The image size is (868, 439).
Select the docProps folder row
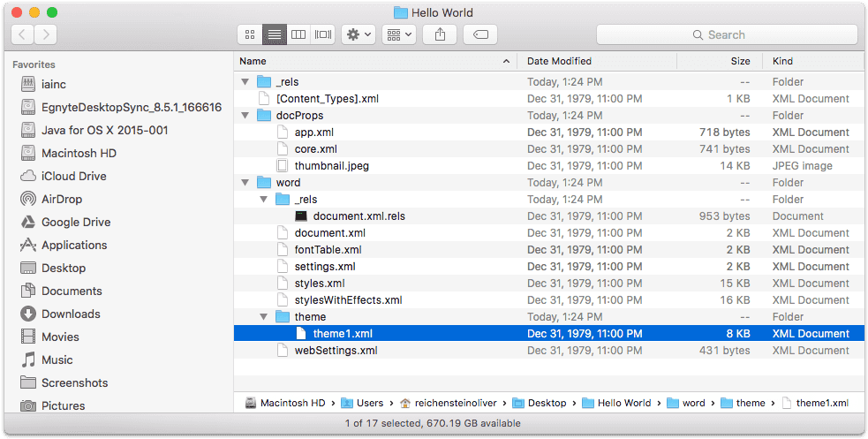point(549,116)
